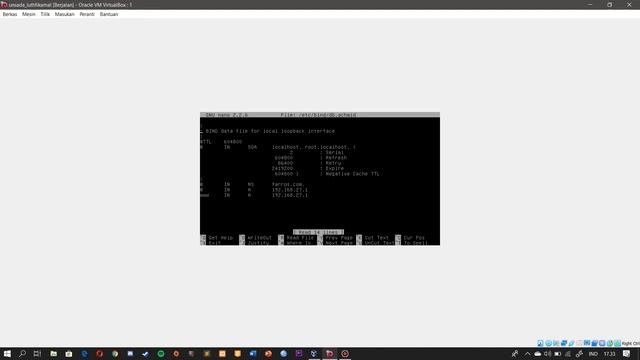The image size is (640, 360).
Task: Click the 'Read 14 lines' status message
Action: click(318, 232)
